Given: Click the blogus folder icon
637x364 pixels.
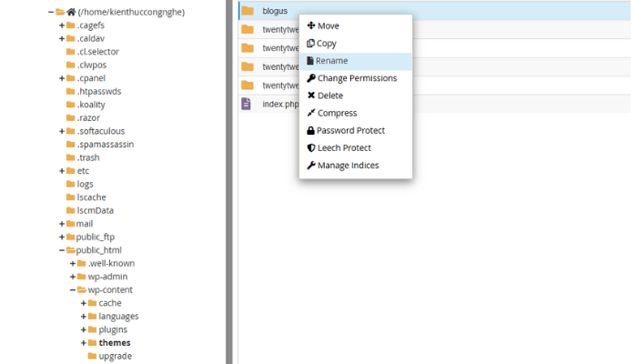Looking at the screenshot, I should click(x=247, y=11).
